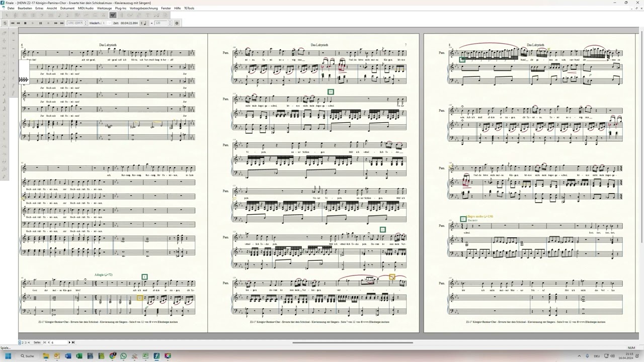
Task: Open File Explorer from the taskbar
Action: [x=46, y=356]
